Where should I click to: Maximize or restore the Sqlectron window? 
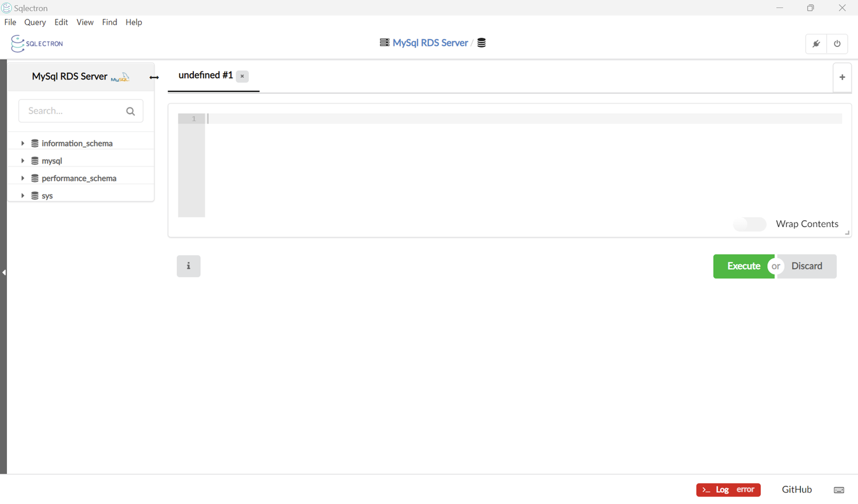pos(811,8)
